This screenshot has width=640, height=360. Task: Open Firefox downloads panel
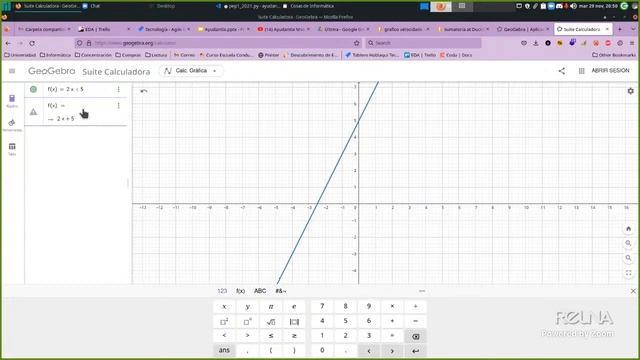(536, 43)
